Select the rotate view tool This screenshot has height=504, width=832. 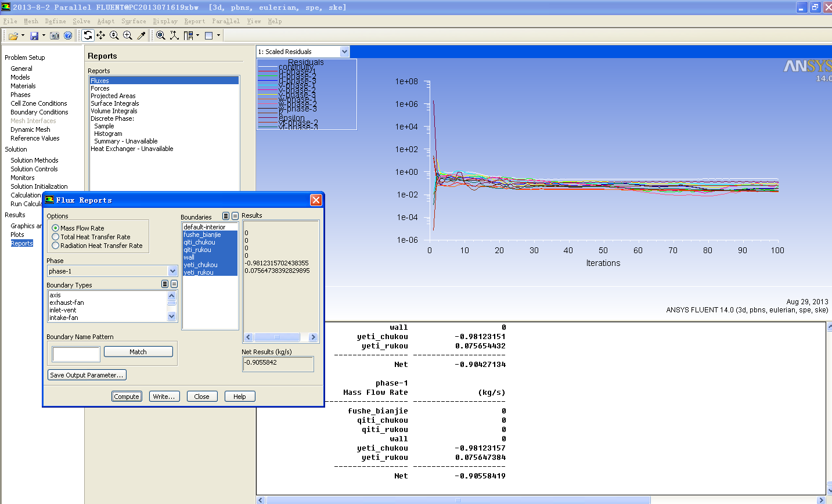click(88, 35)
